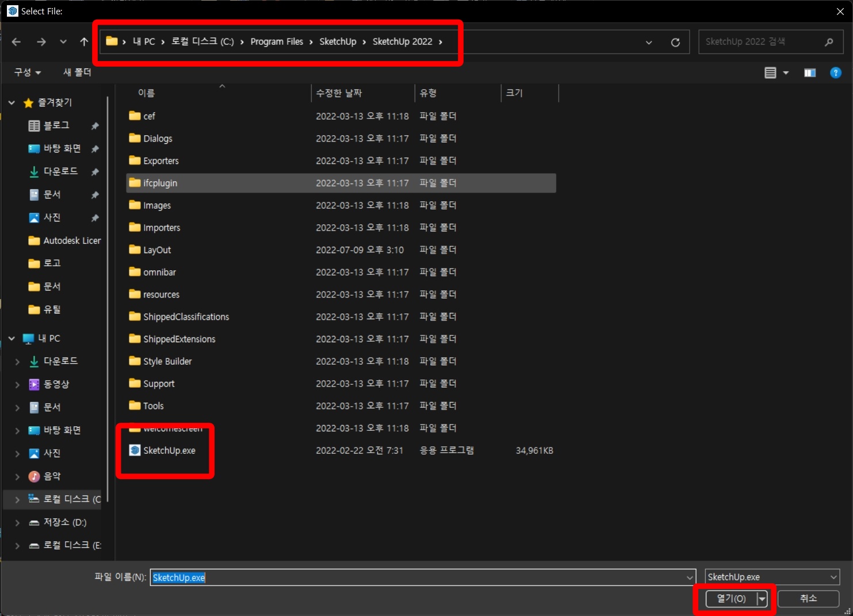
Task: Select the Dialogs folder
Action: [x=341, y=139]
